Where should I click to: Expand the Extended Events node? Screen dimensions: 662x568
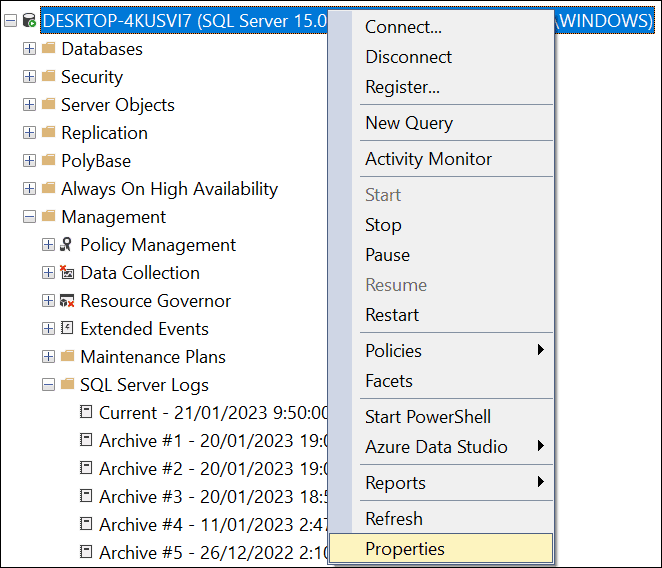coord(49,329)
